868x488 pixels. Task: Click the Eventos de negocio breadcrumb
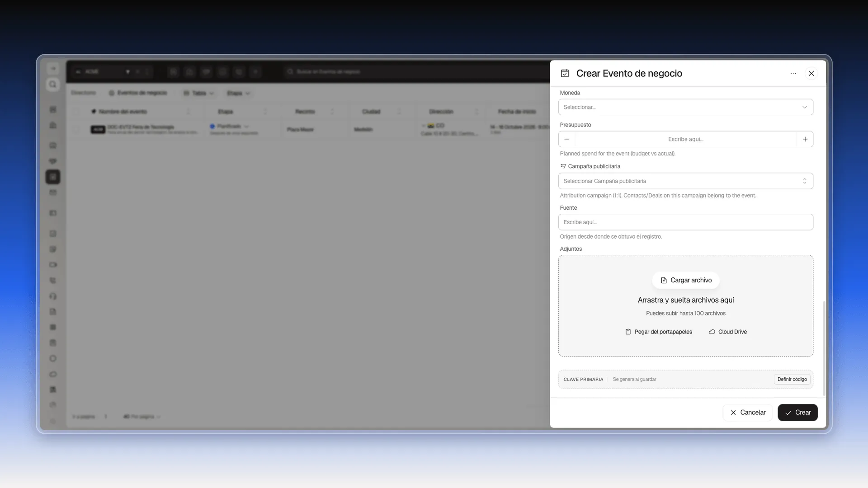tap(138, 93)
